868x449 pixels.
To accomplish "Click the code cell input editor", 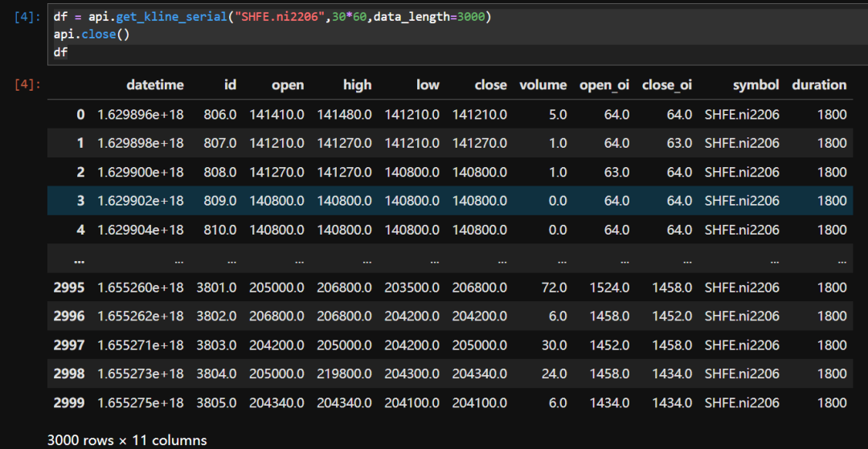I will [457, 35].
